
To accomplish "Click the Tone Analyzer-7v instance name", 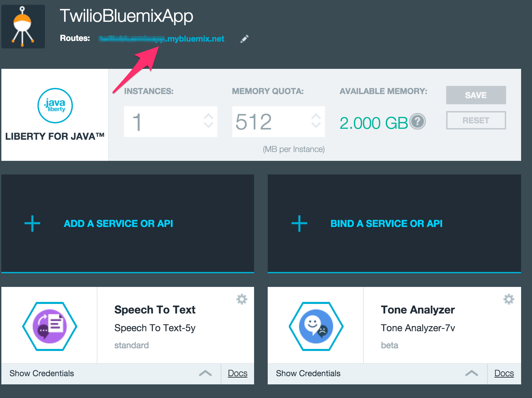I will tap(418, 328).
